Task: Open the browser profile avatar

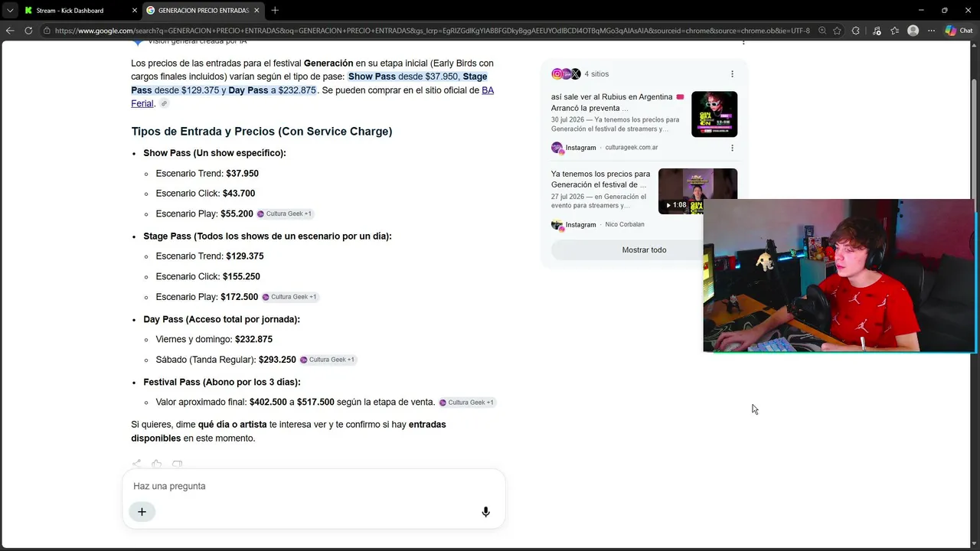Action: [913, 31]
